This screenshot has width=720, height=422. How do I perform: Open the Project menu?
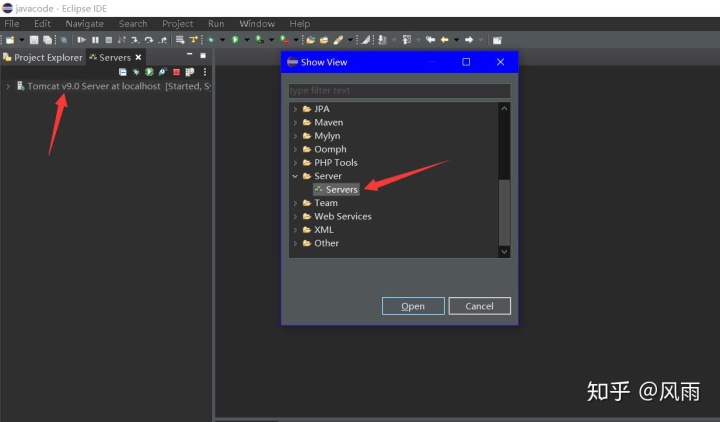tap(178, 23)
